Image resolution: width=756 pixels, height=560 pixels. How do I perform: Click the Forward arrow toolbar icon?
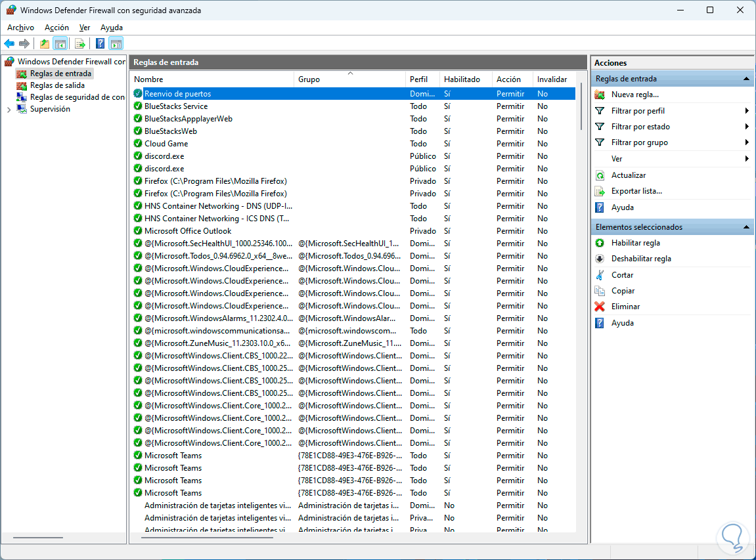click(x=24, y=44)
